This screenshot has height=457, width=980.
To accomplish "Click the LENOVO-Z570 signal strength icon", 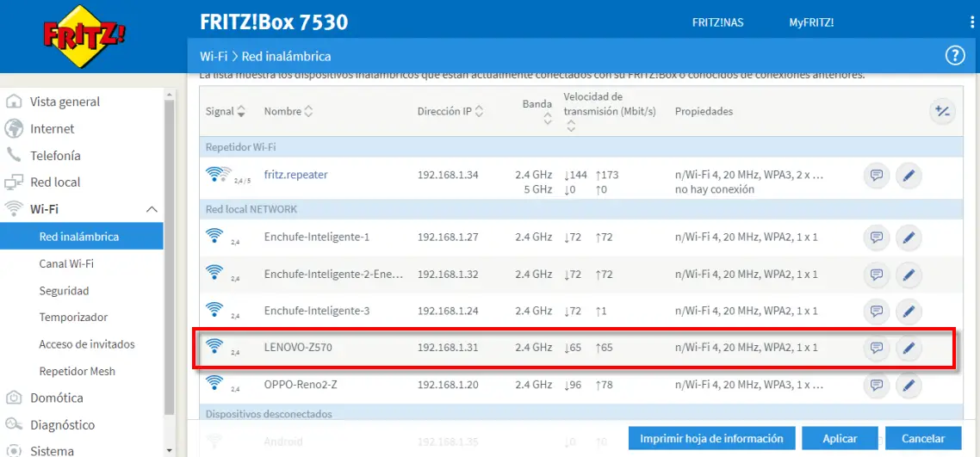I will point(214,345).
